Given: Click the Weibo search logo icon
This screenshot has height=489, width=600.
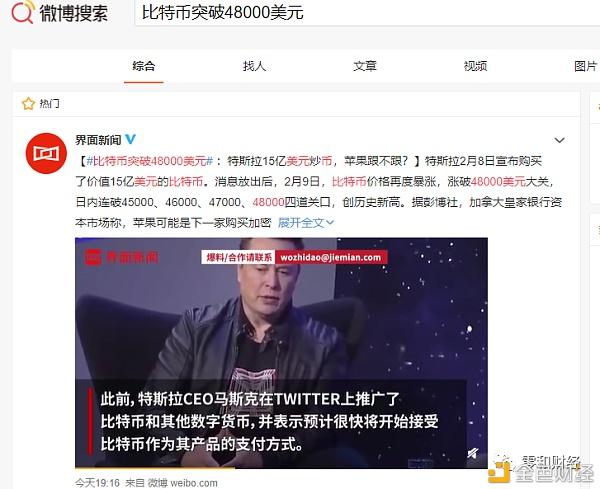Looking at the screenshot, I should tap(23, 12).
